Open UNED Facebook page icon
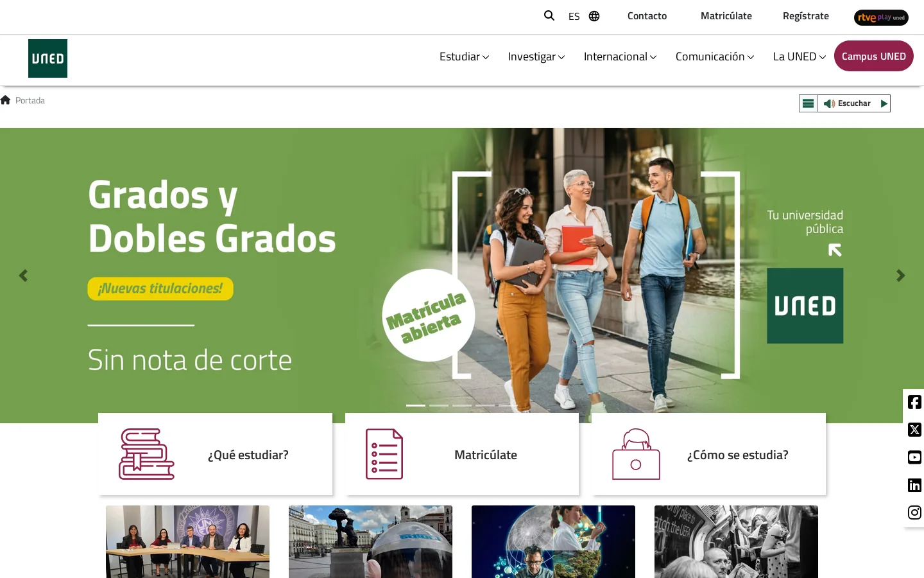The width and height of the screenshot is (924, 578). point(914,402)
